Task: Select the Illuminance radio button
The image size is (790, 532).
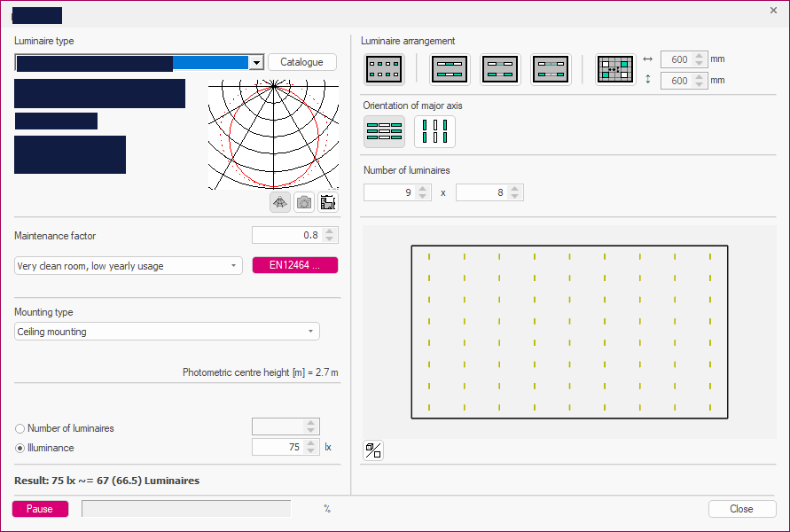Action: click(20, 448)
